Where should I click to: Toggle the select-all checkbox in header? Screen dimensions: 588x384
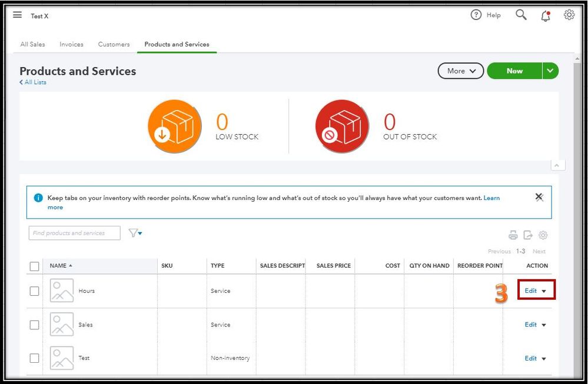(x=34, y=266)
